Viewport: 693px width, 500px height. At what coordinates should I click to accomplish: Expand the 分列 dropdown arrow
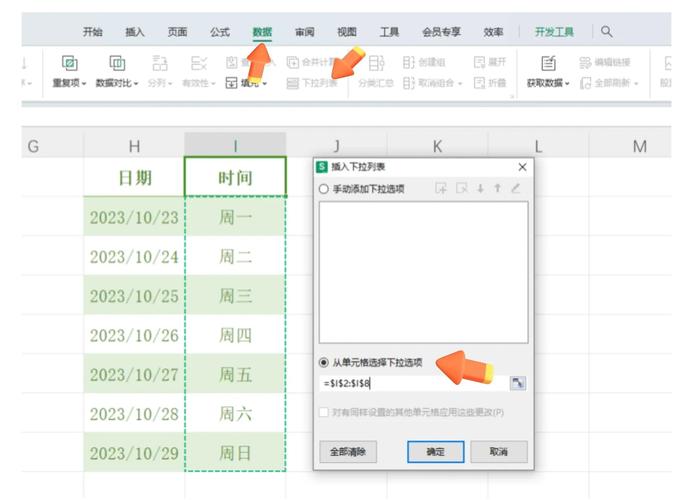(x=170, y=84)
